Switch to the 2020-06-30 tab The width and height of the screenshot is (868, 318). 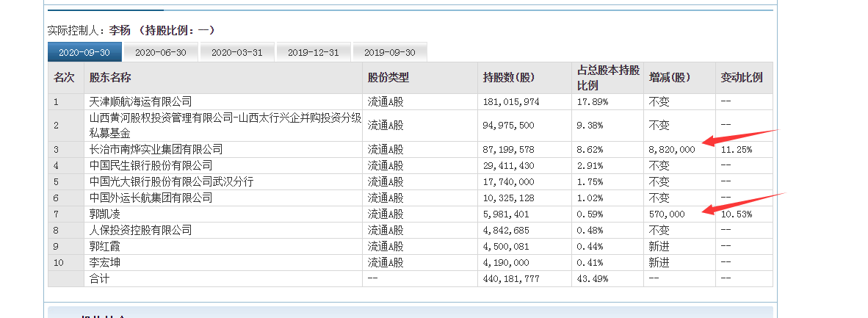(161, 53)
